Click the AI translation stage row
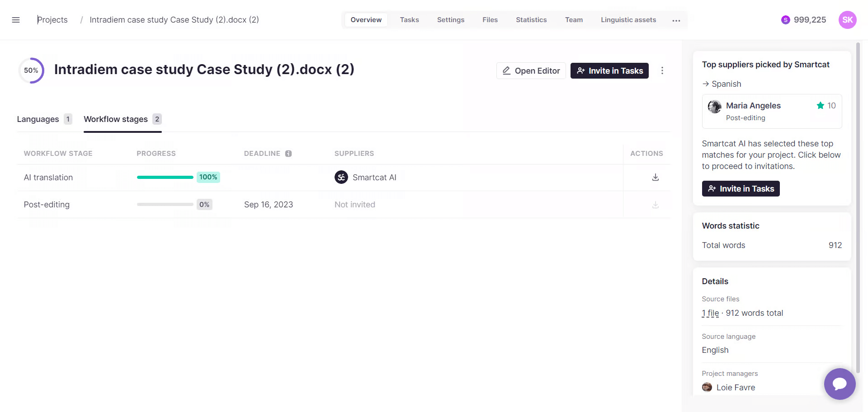The height and width of the screenshot is (412, 868). pos(344,178)
